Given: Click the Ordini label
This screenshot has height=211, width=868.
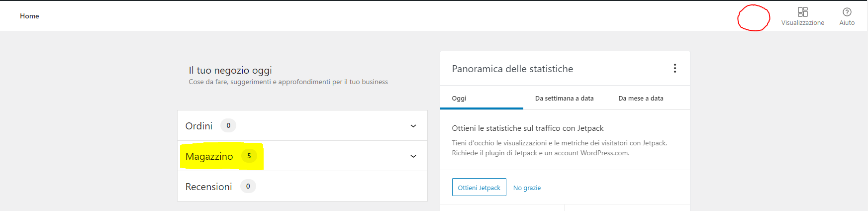Looking at the screenshot, I should [199, 126].
